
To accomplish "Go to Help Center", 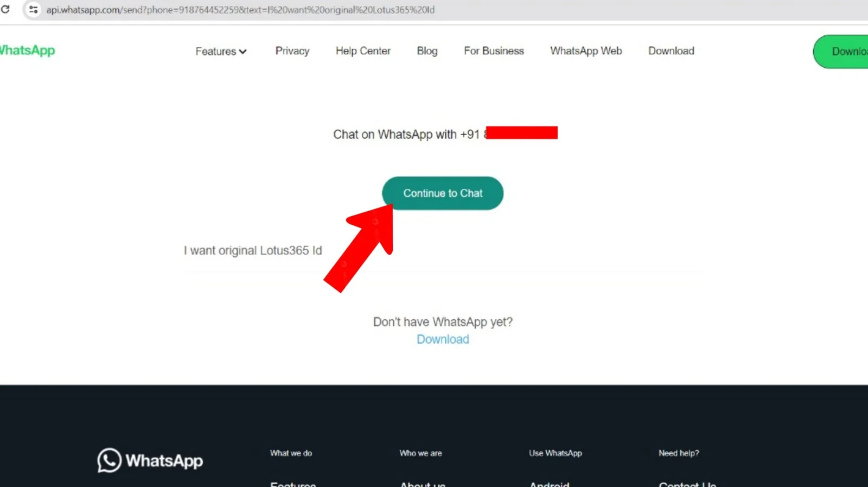I will click(x=363, y=51).
